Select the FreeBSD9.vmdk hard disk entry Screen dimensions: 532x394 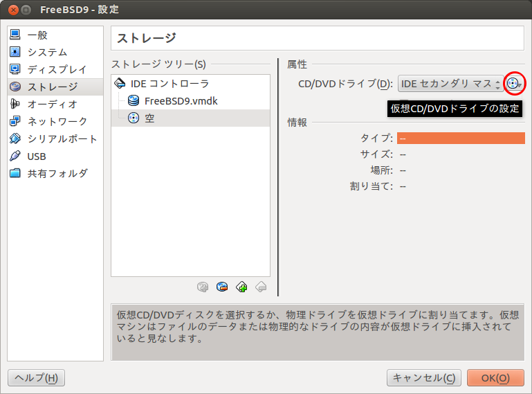(x=191, y=101)
